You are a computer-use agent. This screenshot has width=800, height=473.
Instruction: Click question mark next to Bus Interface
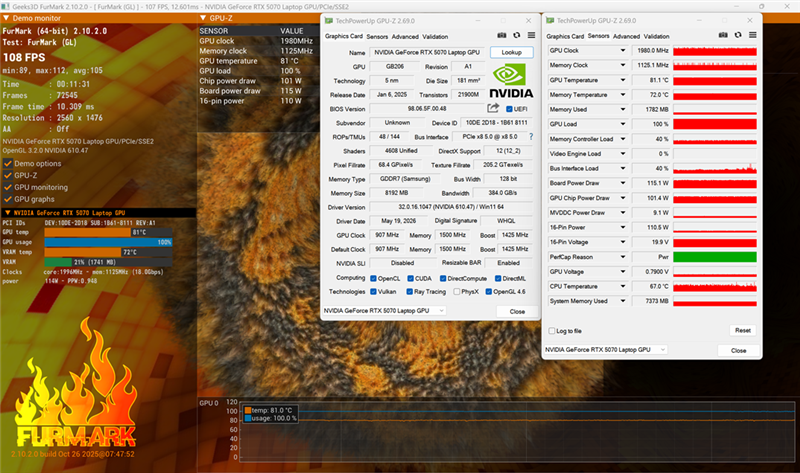(531, 137)
